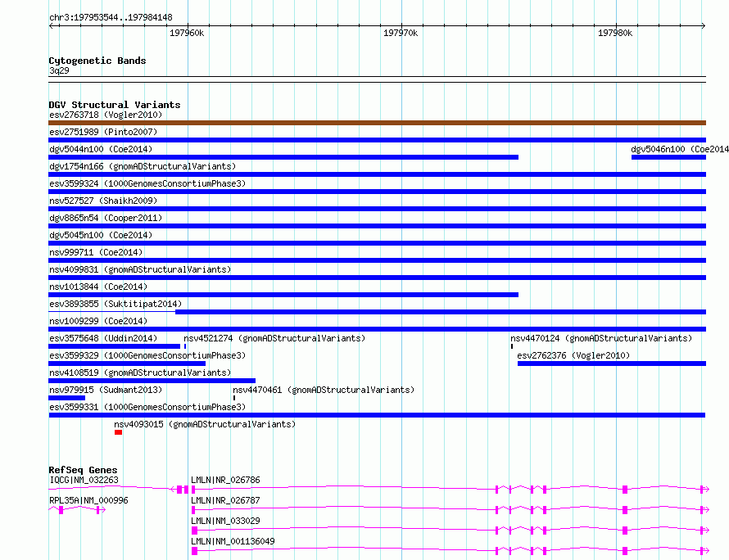This screenshot has height=560, width=729.
Task: Click first exon block of LMLN|NM_033029
Action: click(194, 531)
